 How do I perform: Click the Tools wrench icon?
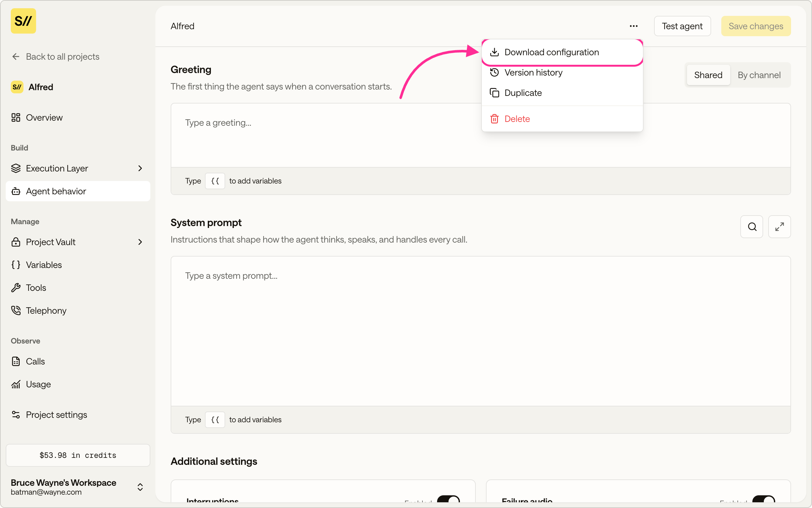tap(16, 288)
